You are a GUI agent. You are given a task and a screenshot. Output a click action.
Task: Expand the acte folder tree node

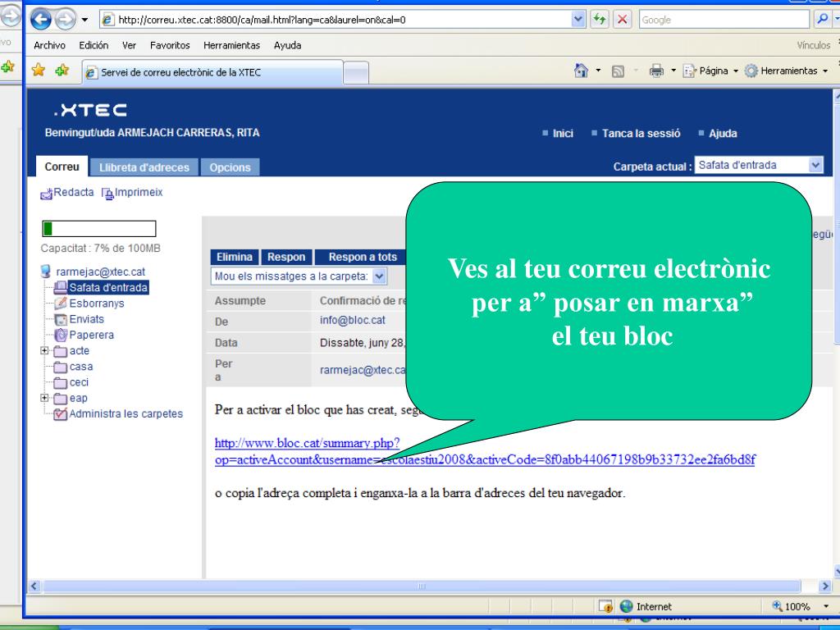(46, 351)
